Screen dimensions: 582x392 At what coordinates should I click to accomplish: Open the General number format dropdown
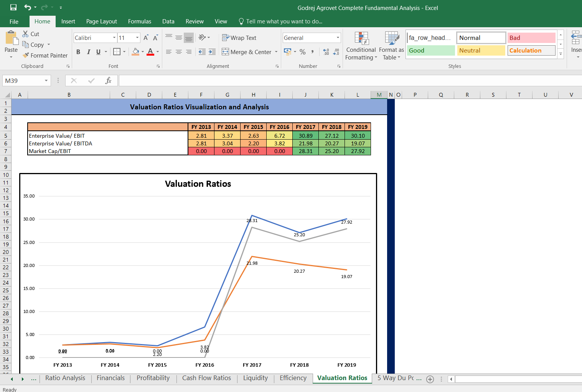pos(338,38)
